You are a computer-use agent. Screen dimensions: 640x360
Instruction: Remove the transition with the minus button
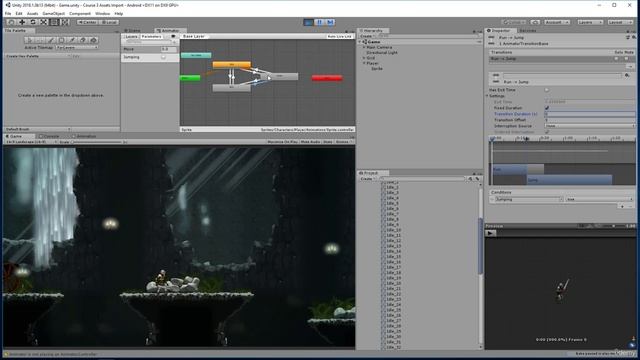coord(630,66)
